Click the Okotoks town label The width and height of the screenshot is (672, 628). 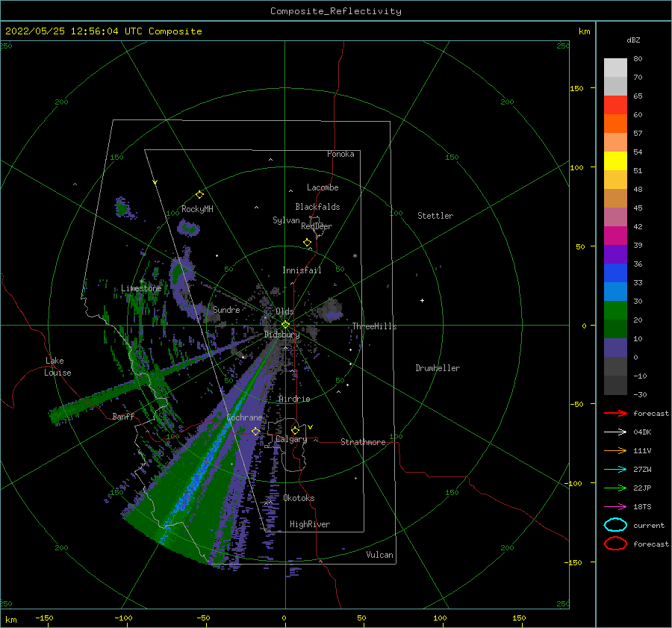tap(299, 498)
